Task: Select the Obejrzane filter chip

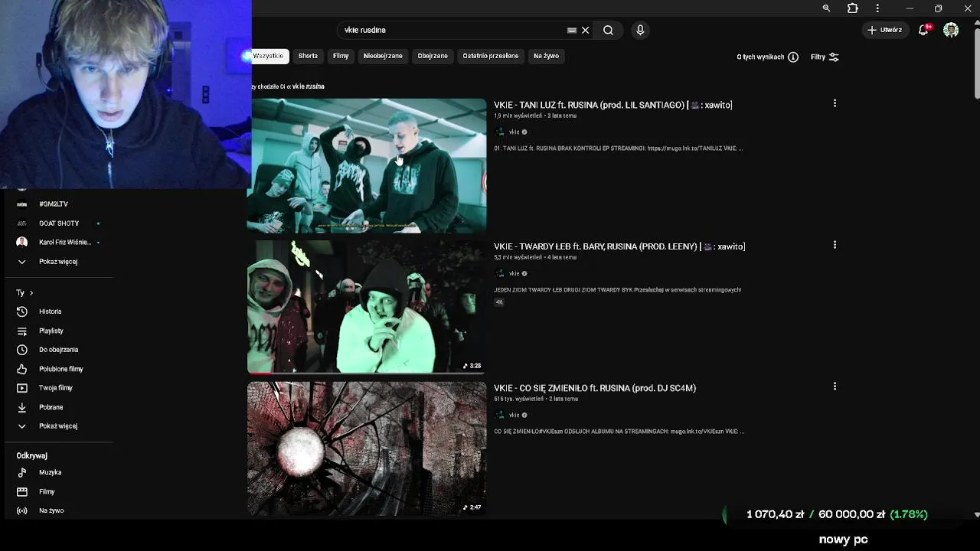Action: click(433, 56)
